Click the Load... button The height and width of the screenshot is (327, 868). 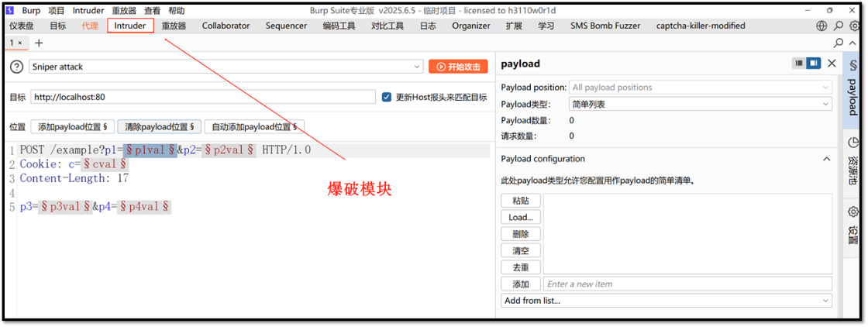pos(520,218)
